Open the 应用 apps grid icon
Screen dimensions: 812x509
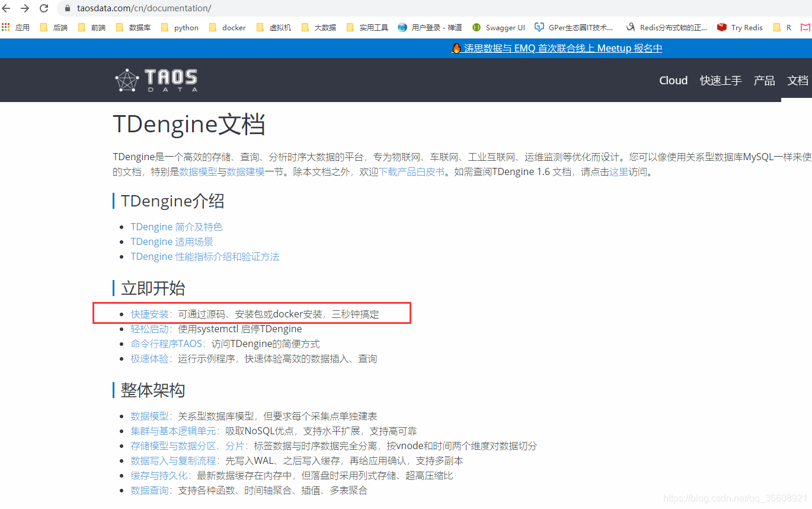pos(6,27)
